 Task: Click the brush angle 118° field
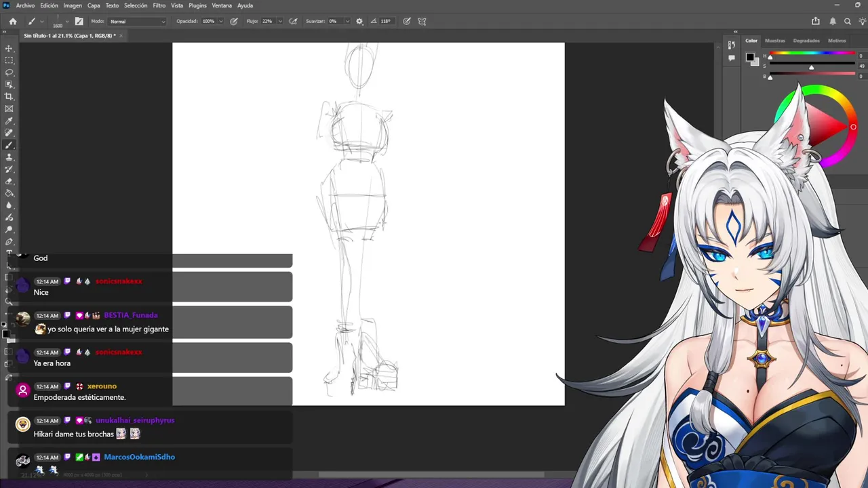(386, 21)
